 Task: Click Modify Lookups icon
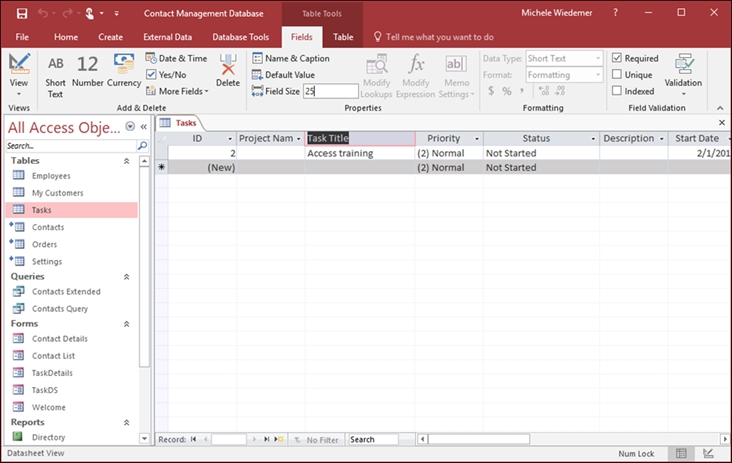(376, 64)
